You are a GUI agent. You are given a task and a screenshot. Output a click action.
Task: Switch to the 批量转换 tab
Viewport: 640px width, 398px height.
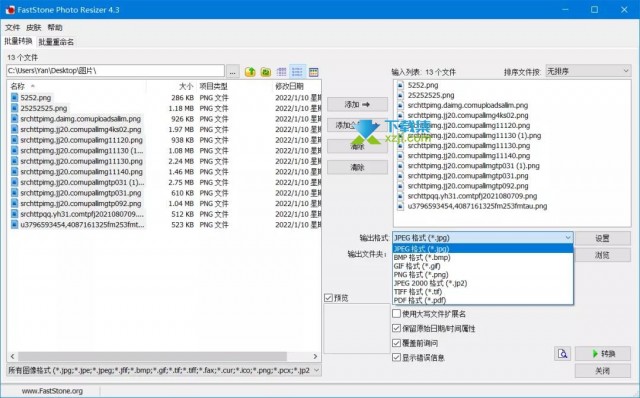coord(18,41)
